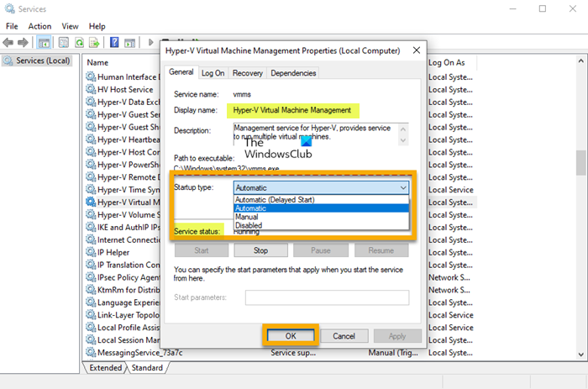This screenshot has height=389, width=588.
Task: Open the Dependencies tab
Action: 293,73
